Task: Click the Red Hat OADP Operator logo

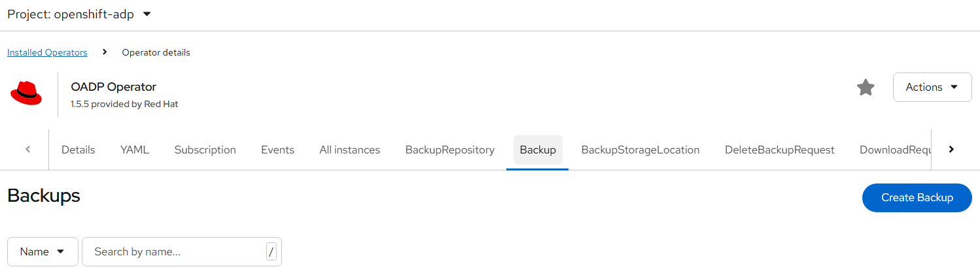Action: coord(26,94)
